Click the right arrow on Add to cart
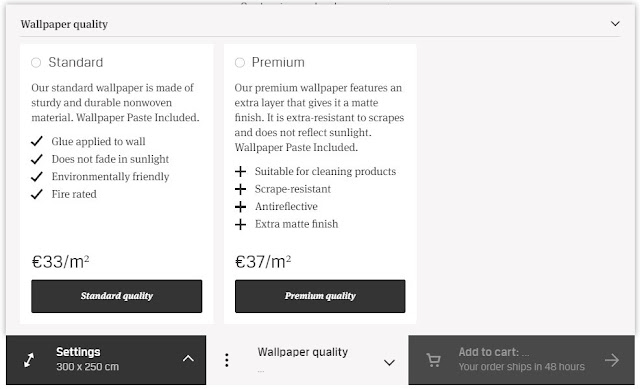The image size is (640, 389). [x=612, y=360]
